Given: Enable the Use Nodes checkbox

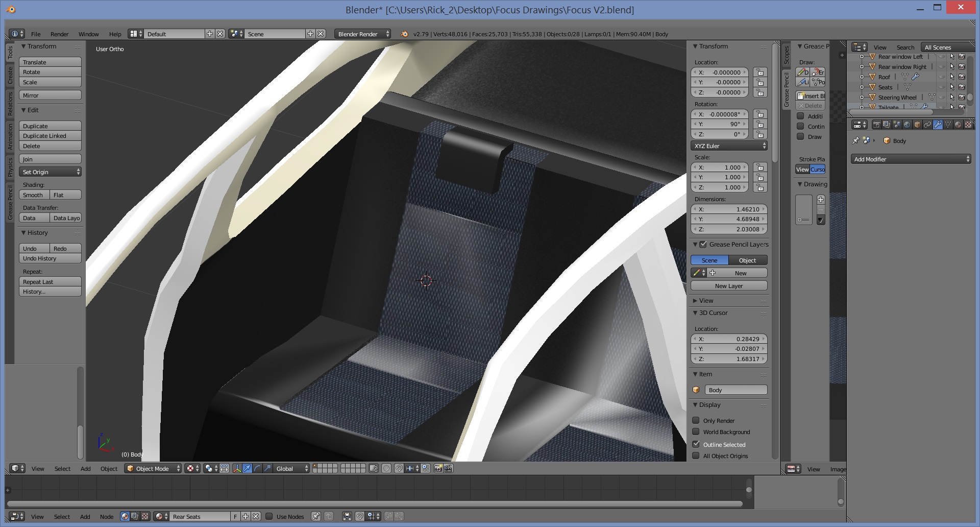Looking at the screenshot, I should 269,516.
